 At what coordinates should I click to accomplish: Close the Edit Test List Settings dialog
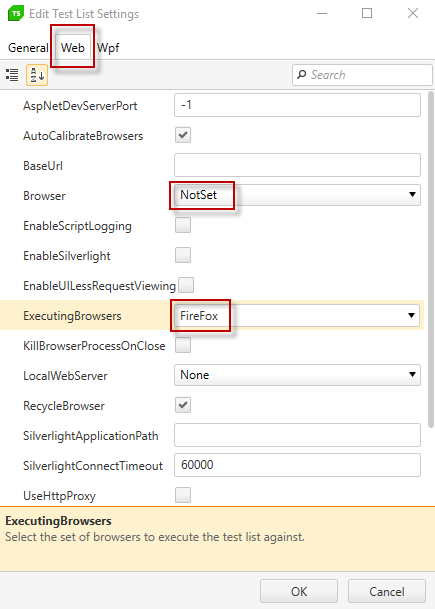click(x=413, y=13)
